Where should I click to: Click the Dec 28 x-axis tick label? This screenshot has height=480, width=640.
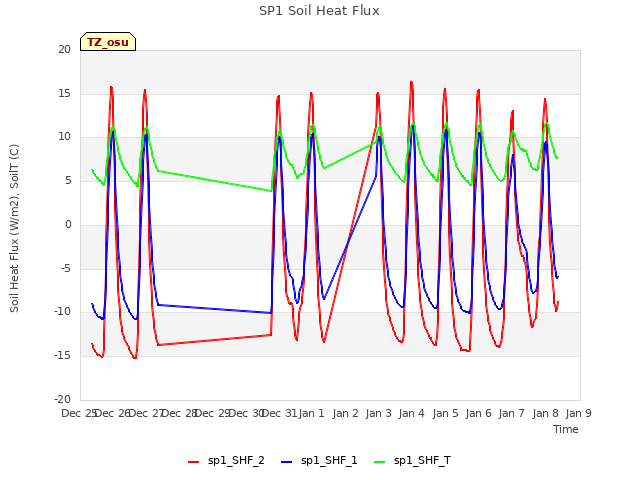[179, 413]
